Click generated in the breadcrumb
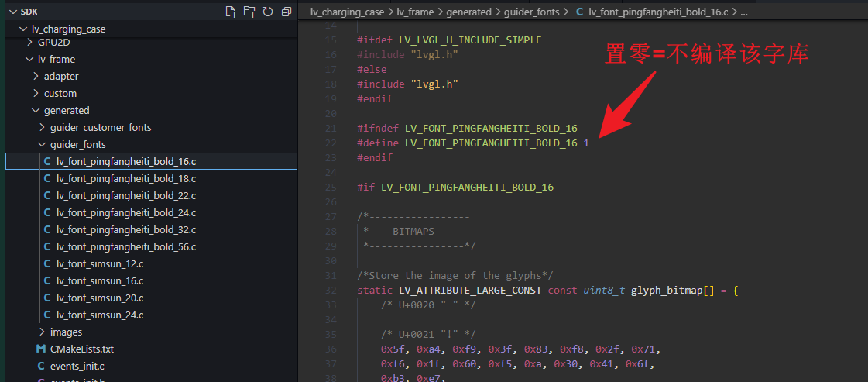This screenshot has width=868, height=382. pos(468,12)
